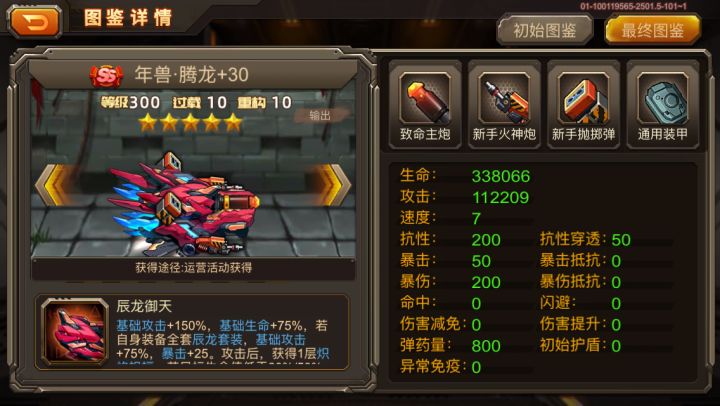Click the 生命 stat value 338066
The width and height of the screenshot is (720, 406).
click(x=501, y=176)
